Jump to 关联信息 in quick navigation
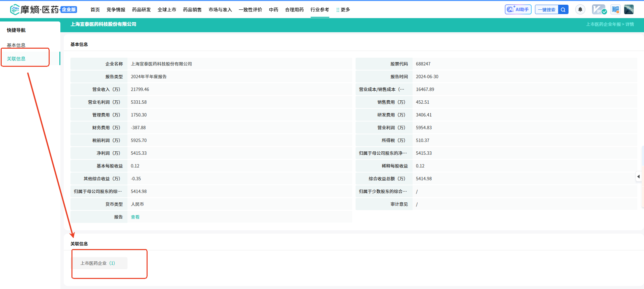 point(16,59)
